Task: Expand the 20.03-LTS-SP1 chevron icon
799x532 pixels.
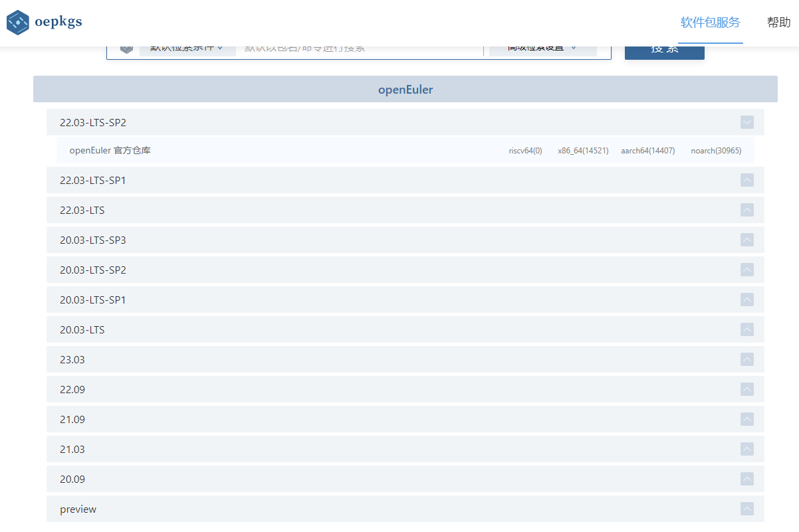Action: point(746,300)
